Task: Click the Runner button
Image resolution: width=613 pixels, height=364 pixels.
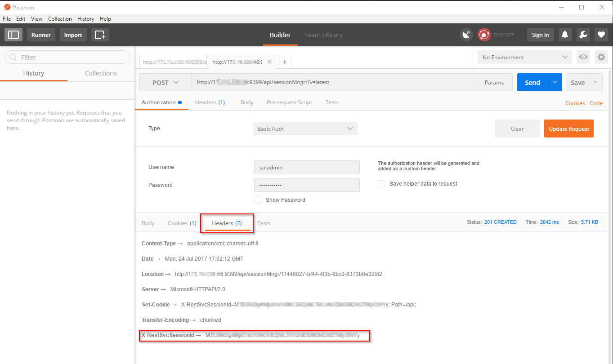Action: point(41,35)
